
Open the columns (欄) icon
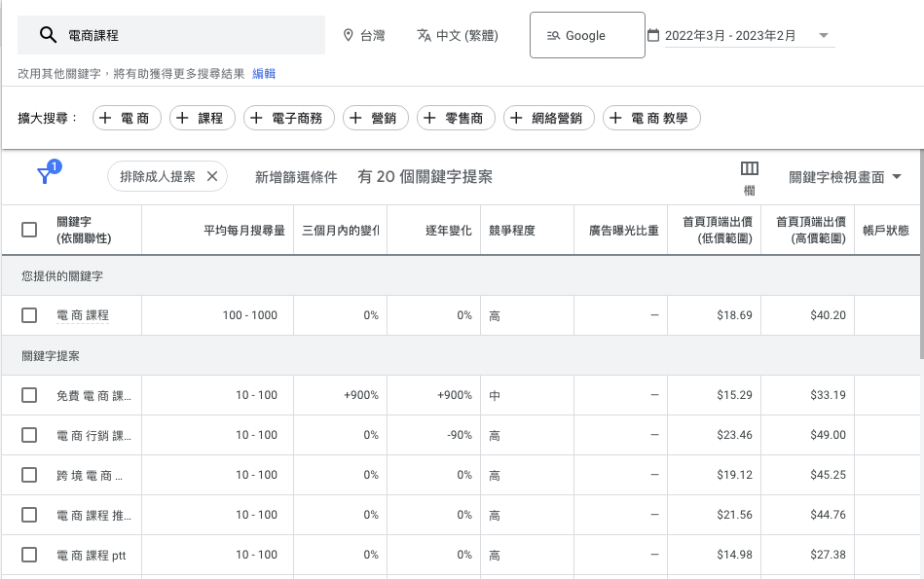[x=749, y=168]
